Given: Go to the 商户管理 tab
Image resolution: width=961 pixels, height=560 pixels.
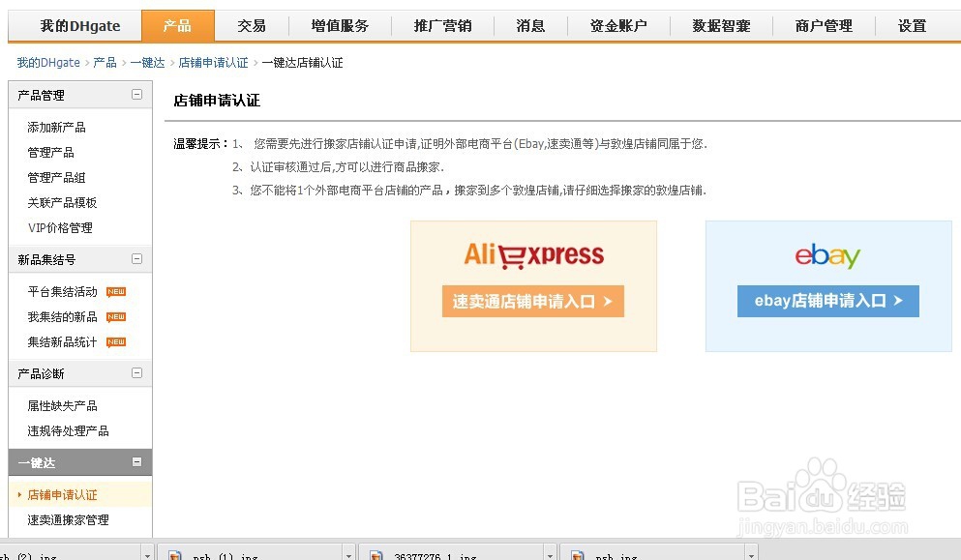Looking at the screenshot, I should (x=824, y=26).
